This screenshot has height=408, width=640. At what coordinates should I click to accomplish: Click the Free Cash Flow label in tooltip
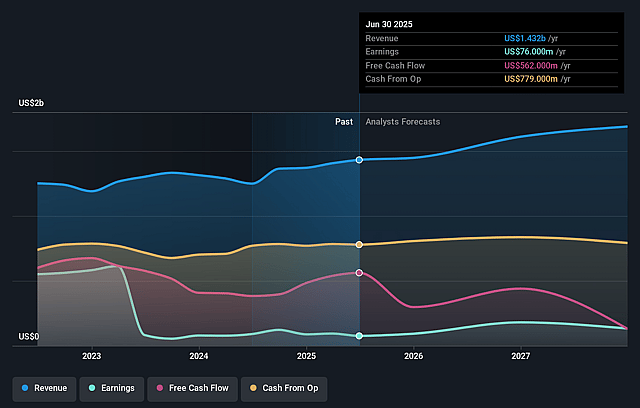[395, 66]
